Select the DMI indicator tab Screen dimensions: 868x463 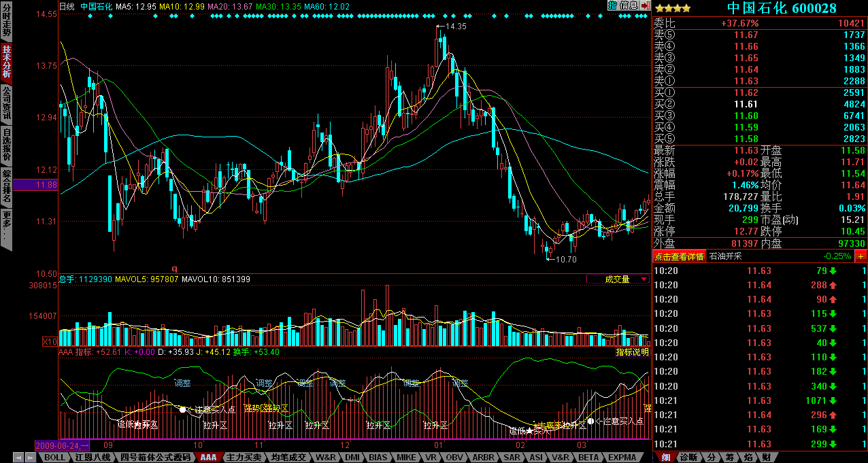click(x=352, y=458)
